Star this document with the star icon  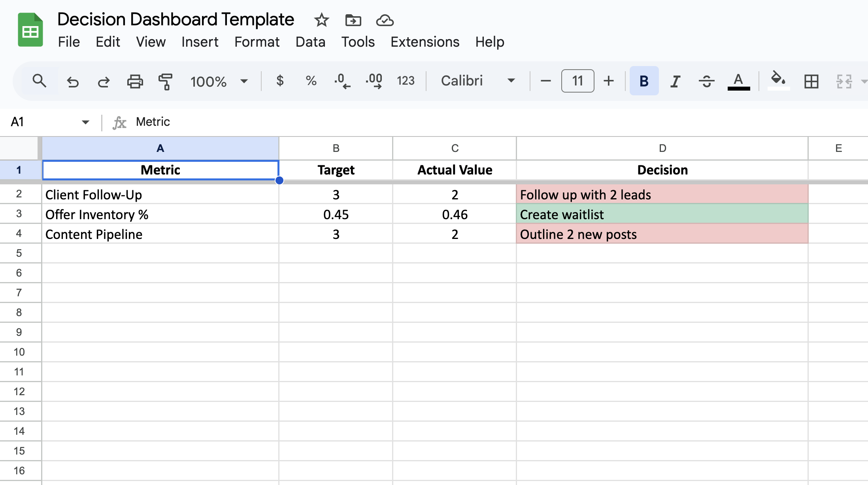(321, 20)
